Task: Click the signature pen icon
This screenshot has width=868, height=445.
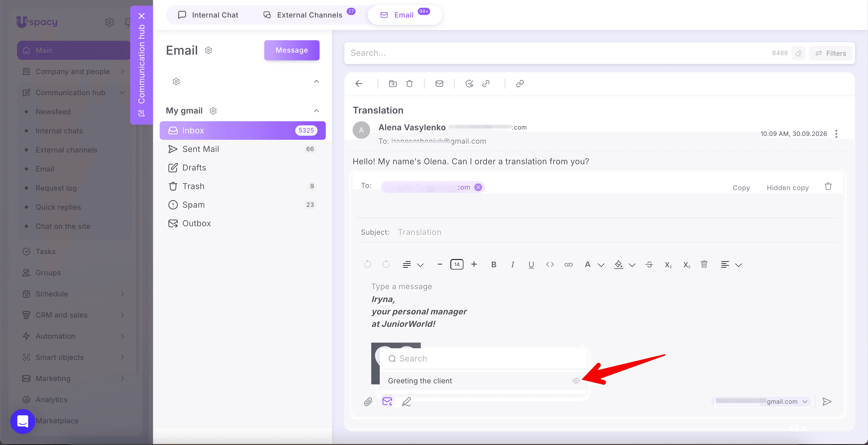Action: coord(406,401)
